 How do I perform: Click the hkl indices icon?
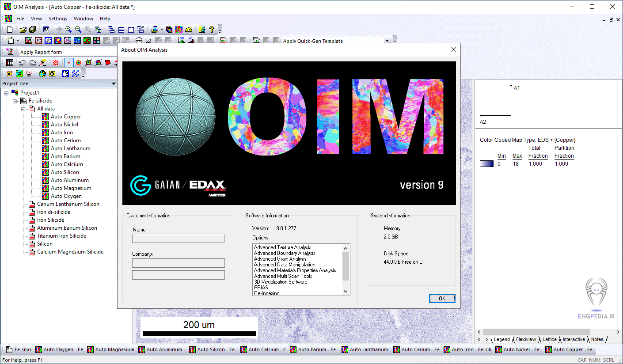coord(29,73)
